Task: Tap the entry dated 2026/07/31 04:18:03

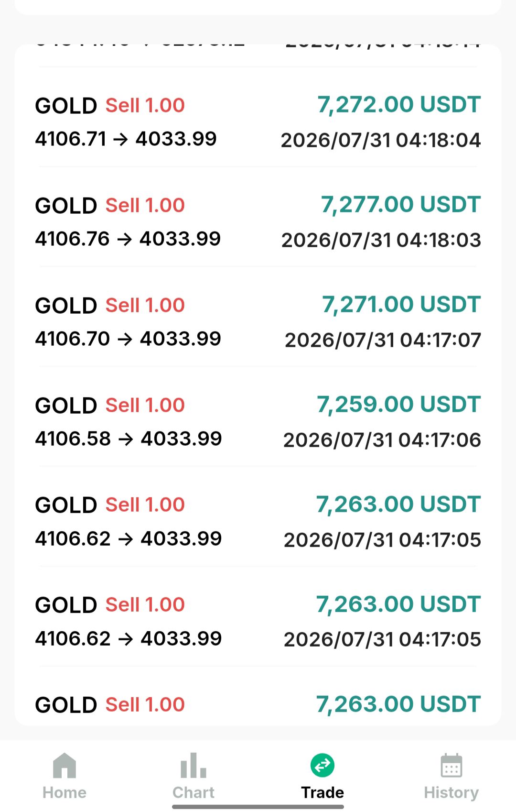Action: (x=381, y=240)
